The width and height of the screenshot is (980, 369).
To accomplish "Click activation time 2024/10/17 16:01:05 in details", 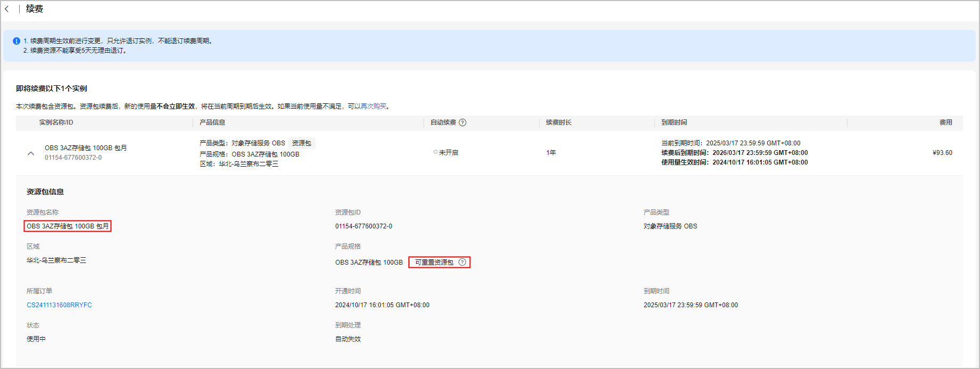I will tap(382, 305).
